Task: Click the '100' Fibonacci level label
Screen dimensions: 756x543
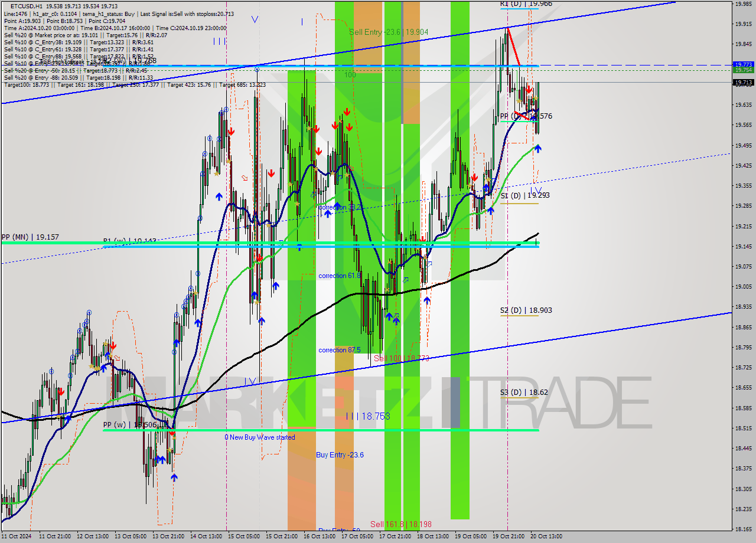Action: pyautogui.click(x=350, y=76)
